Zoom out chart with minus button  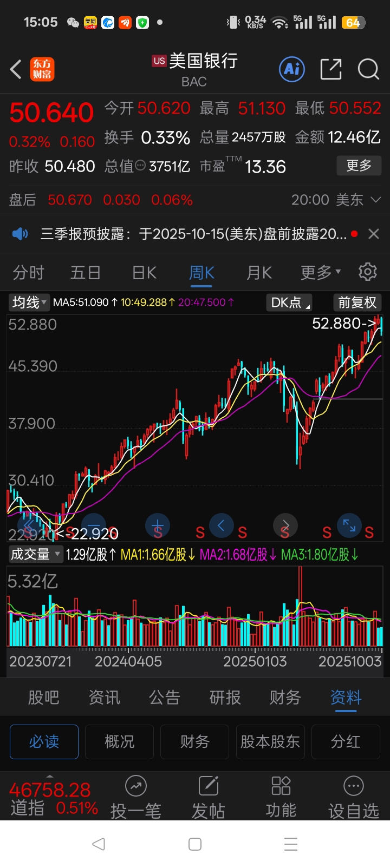click(94, 525)
